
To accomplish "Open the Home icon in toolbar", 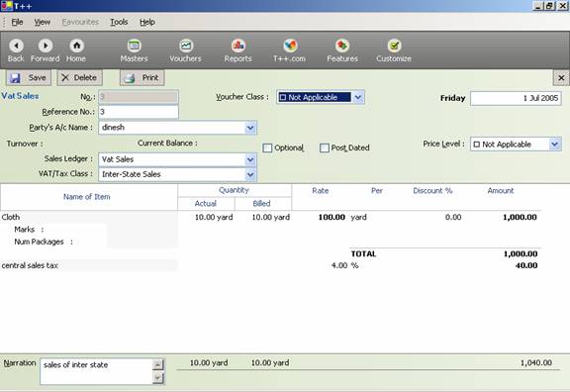I will point(76,46).
